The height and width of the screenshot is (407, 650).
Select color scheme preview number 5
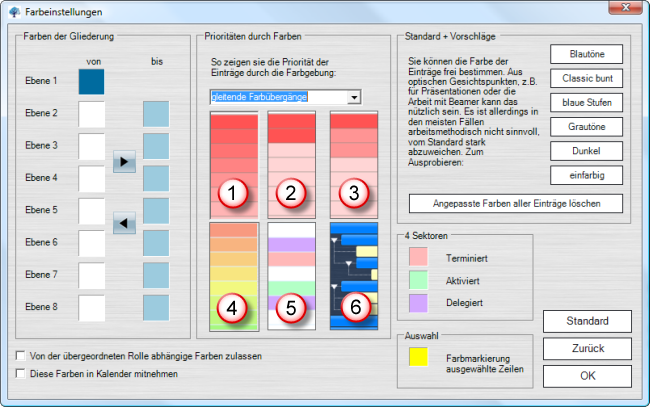pyautogui.click(x=292, y=276)
